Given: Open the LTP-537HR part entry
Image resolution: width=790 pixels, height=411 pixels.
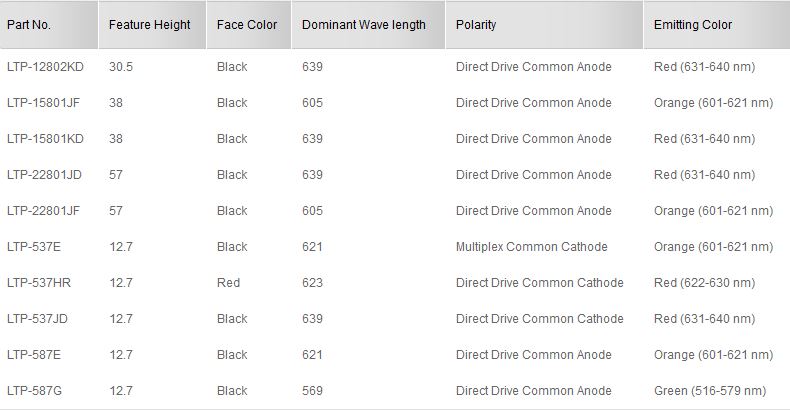Looking at the screenshot, I should pyautogui.click(x=39, y=283).
